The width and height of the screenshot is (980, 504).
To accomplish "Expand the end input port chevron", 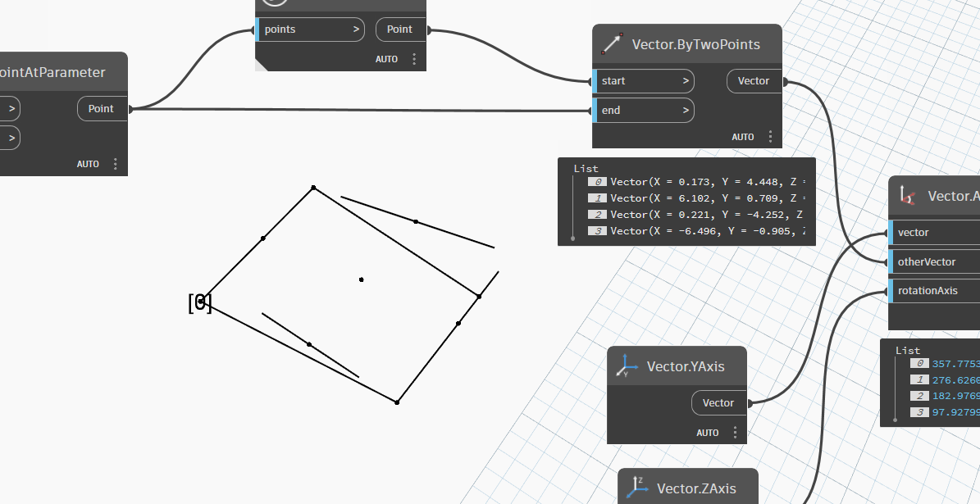I will click(686, 110).
